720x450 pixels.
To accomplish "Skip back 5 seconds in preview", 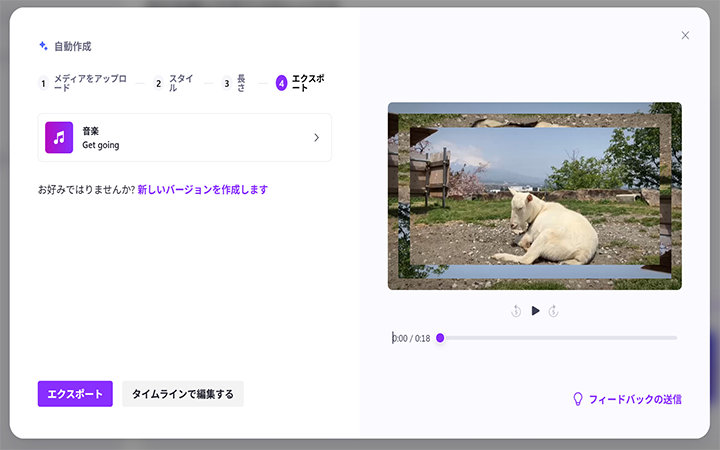I will (516, 311).
